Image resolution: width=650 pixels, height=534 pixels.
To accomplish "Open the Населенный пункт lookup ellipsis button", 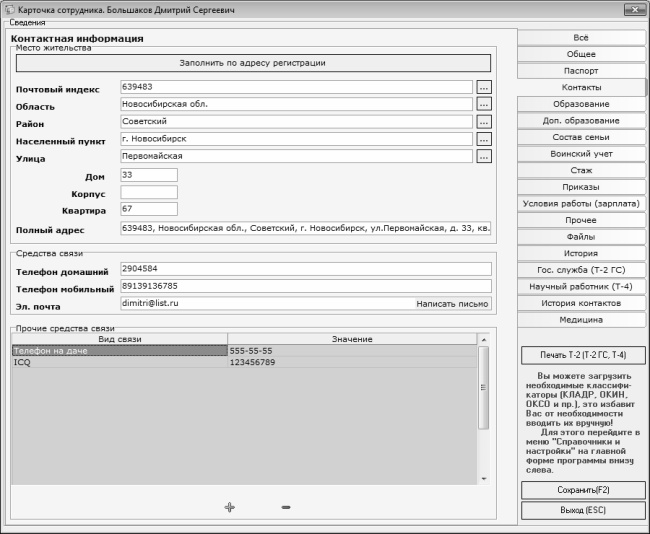I will 484,139.
